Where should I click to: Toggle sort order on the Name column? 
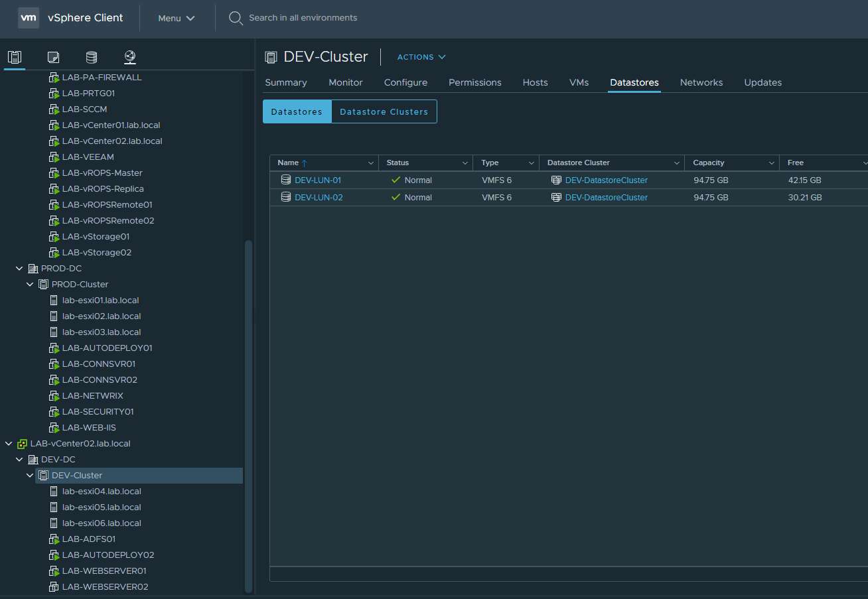click(289, 163)
